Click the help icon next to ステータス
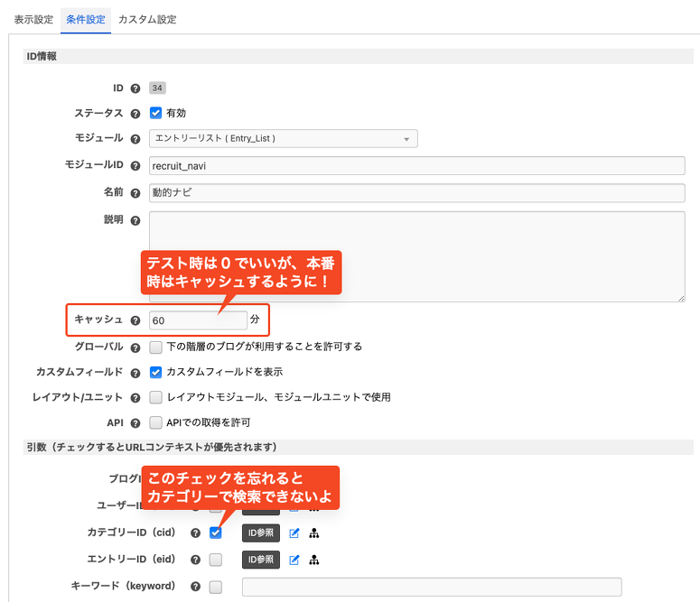The height and width of the screenshot is (602, 700). click(x=135, y=114)
